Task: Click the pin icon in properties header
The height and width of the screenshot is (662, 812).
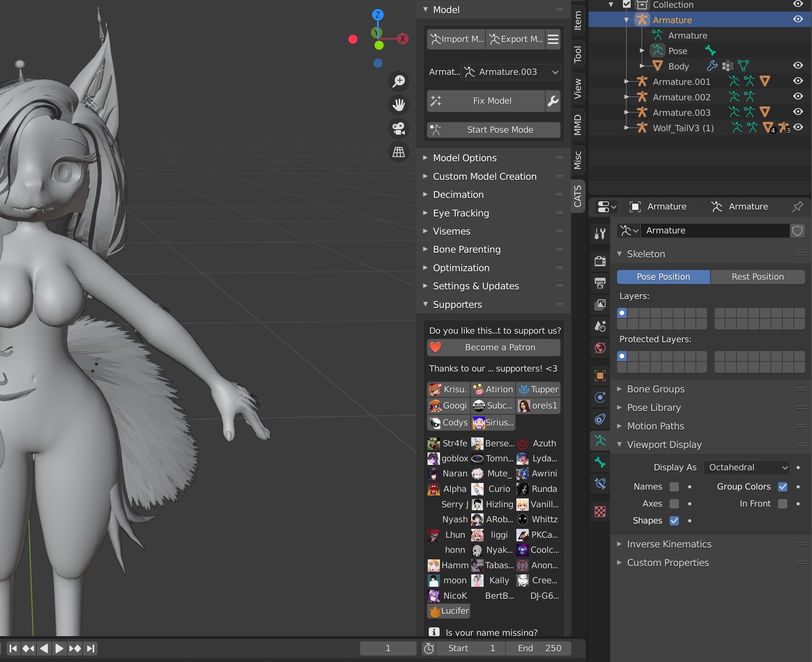Action: click(797, 207)
